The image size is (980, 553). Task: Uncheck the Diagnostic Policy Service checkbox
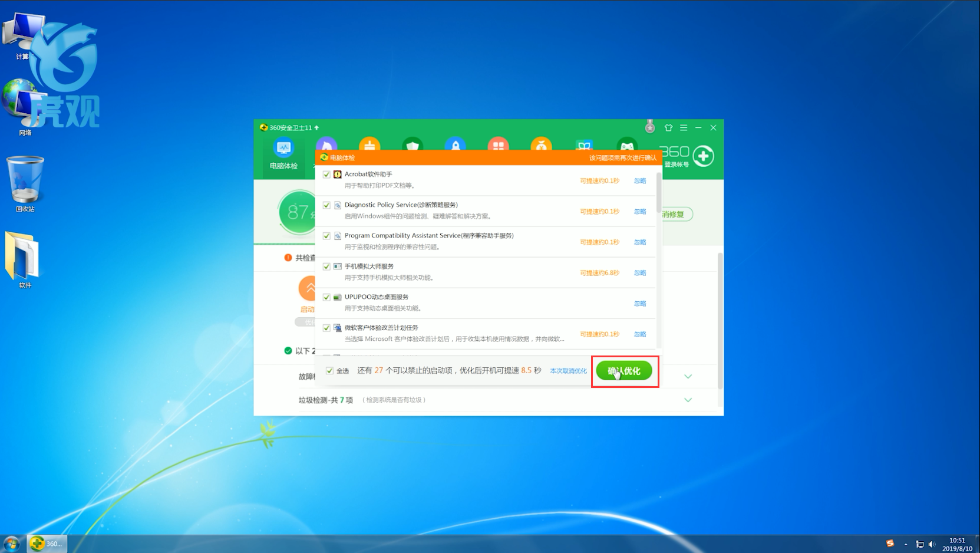pos(326,205)
